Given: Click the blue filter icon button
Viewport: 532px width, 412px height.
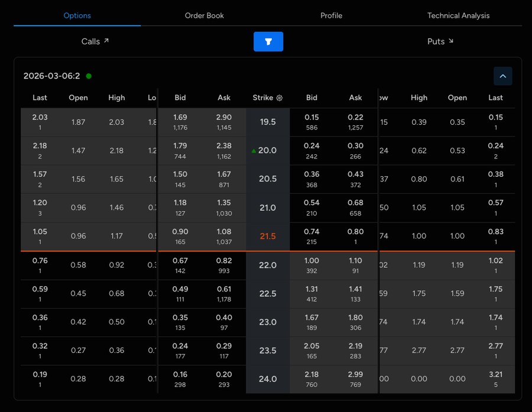Looking at the screenshot, I should tap(268, 41).
